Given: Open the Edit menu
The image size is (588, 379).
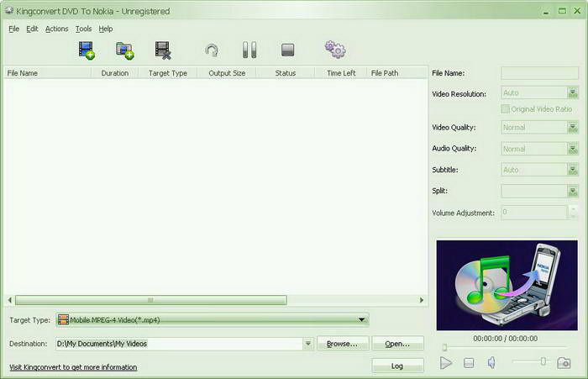Looking at the screenshot, I should (x=32, y=29).
